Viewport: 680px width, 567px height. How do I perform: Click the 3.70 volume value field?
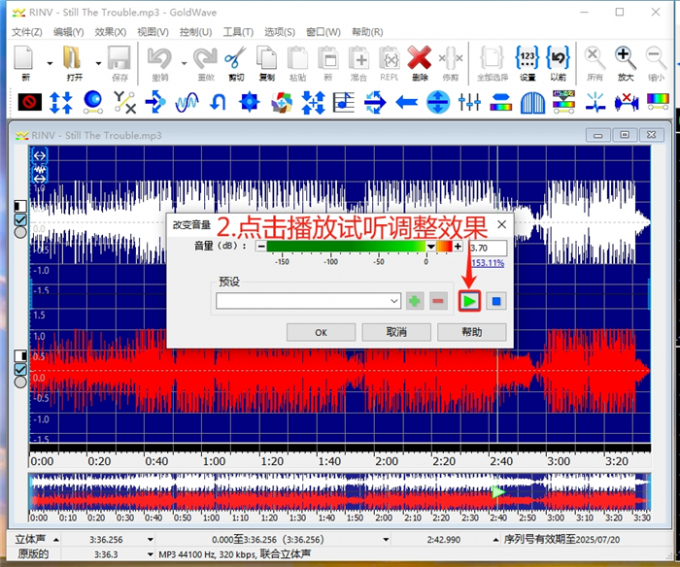[x=488, y=248]
